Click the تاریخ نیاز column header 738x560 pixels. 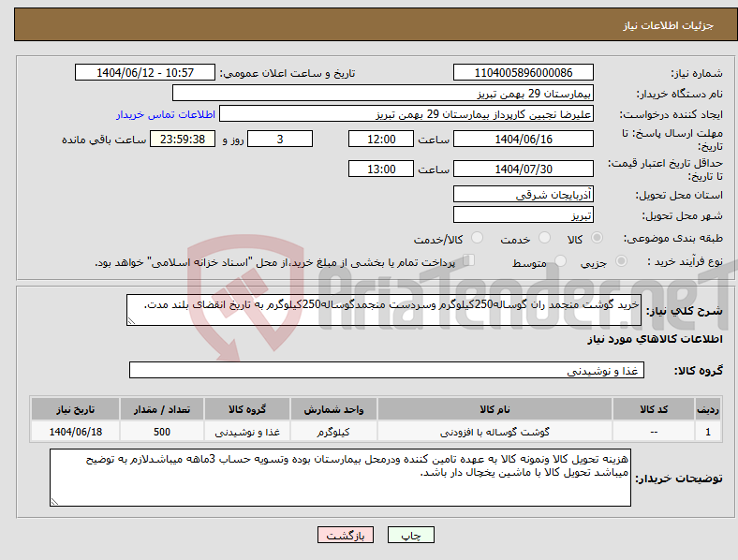click(75, 409)
